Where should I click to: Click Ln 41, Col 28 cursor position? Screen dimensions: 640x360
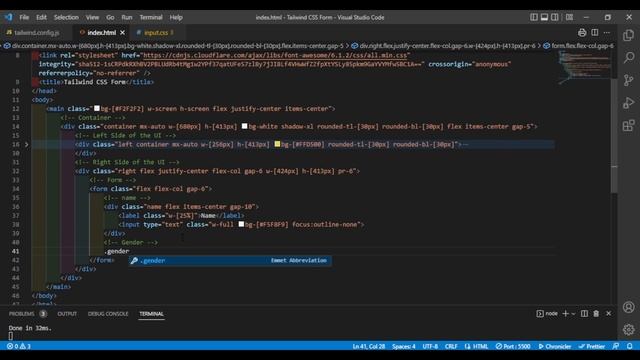(369, 346)
